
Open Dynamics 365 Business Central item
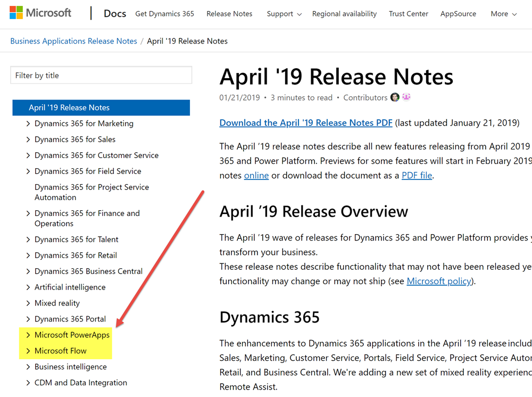click(88, 271)
